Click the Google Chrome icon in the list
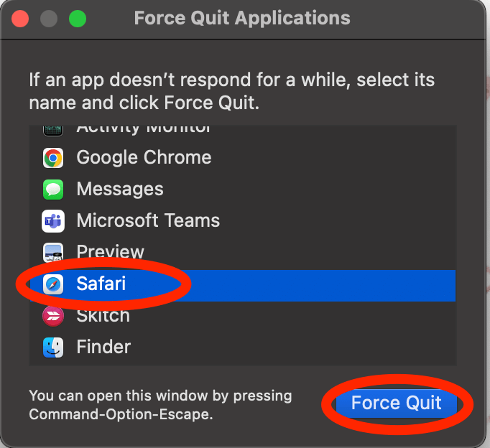 (x=53, y=158)
